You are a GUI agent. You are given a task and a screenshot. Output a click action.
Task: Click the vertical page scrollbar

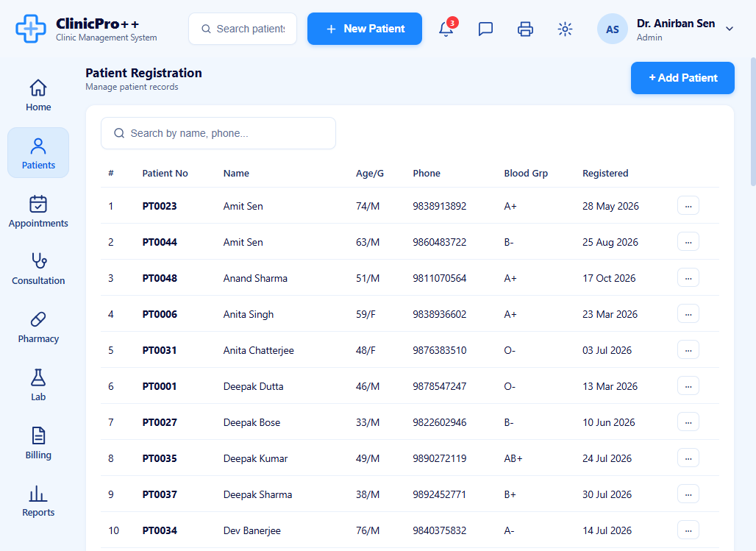pyautogui.click(x=752, y=121)
